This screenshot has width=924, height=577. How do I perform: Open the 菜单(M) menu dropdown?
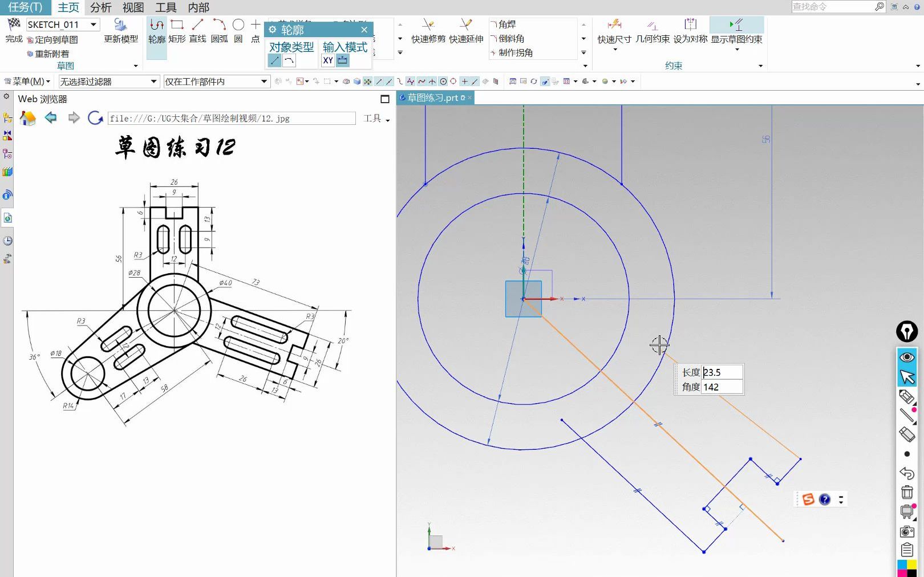(x=27, y=82)
